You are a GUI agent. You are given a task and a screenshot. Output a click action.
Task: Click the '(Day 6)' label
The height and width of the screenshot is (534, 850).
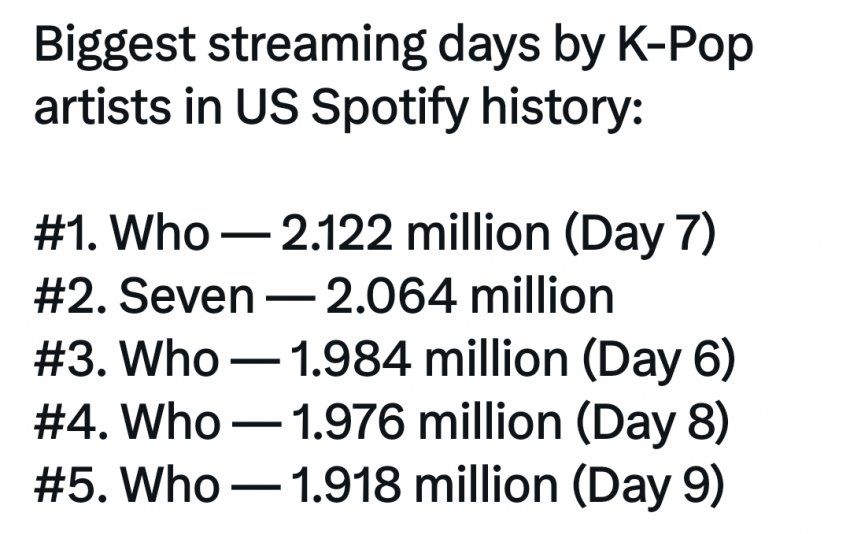[x=658, y=359]
